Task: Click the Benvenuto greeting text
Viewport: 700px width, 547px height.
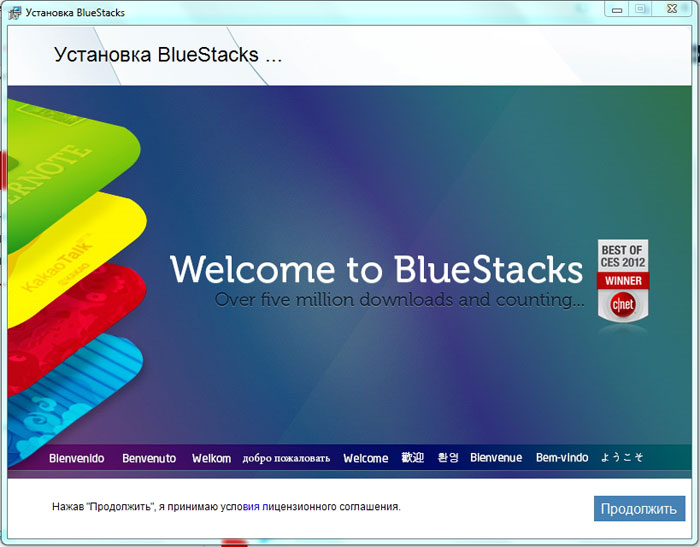Action: tap(149, 458)
